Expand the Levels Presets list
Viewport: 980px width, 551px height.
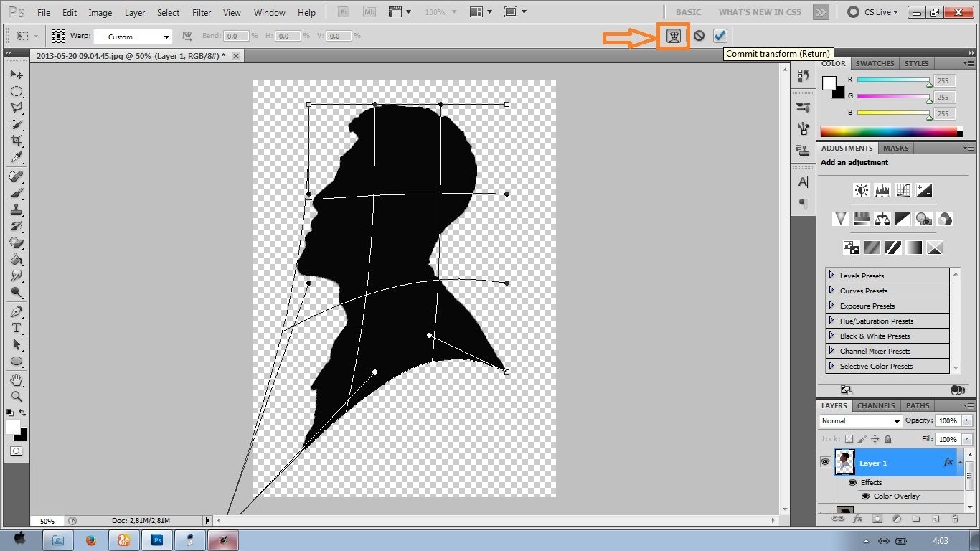[x=831, y=275]
